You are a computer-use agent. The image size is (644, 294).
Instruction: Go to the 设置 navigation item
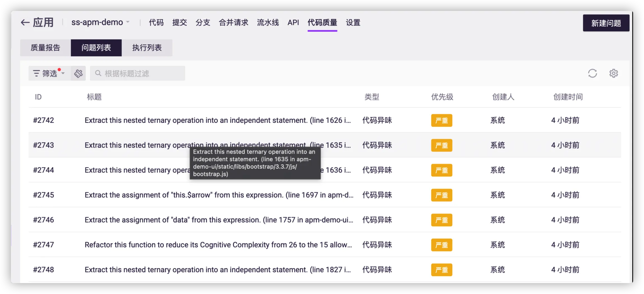pyautogui.click(x=353, y=23)
